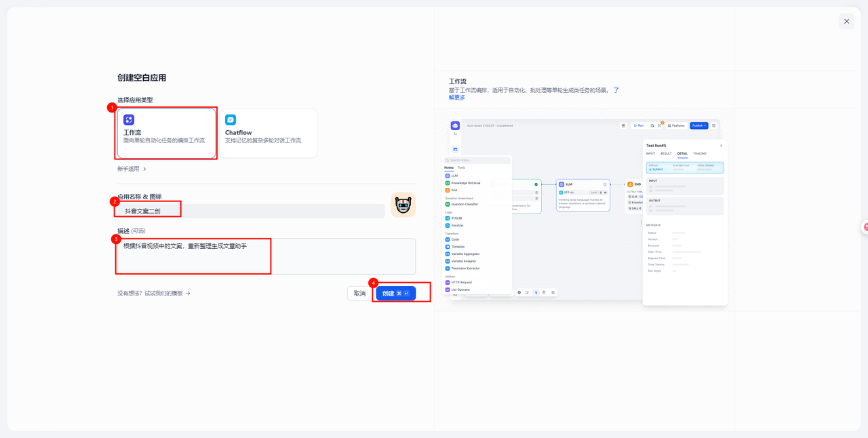Viewport: 868px width, 438px height.
Task: Switch to the TRACING tab in Test Run
Action: pos(699,154)
